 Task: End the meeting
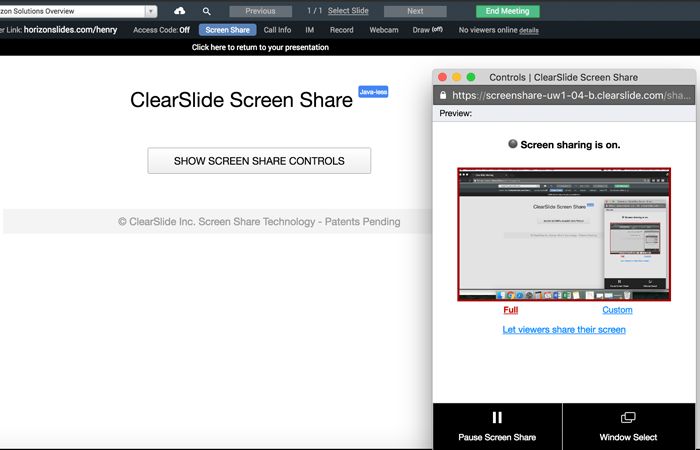coord(507,11)
